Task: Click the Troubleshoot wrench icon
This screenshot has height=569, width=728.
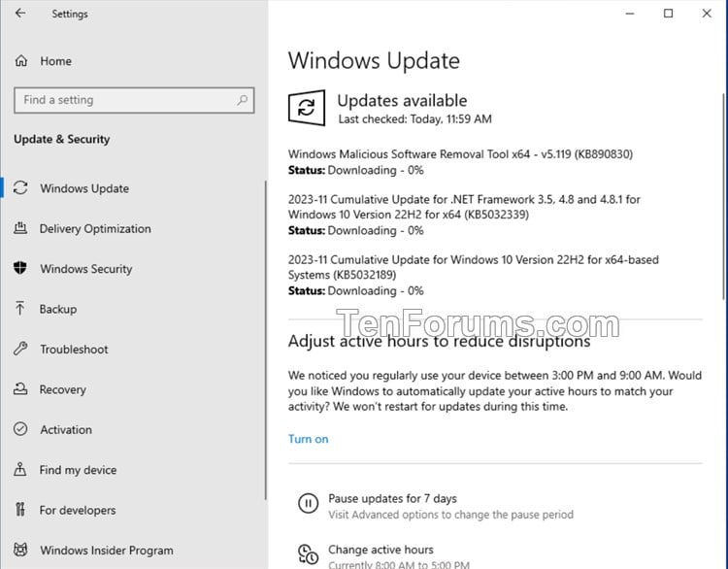Action: click(x=20, y=349)
